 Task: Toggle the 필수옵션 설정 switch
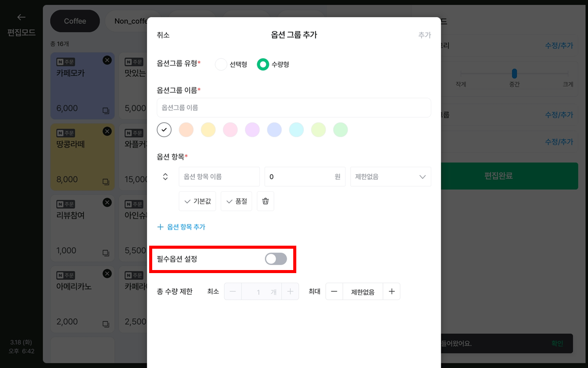275,259
